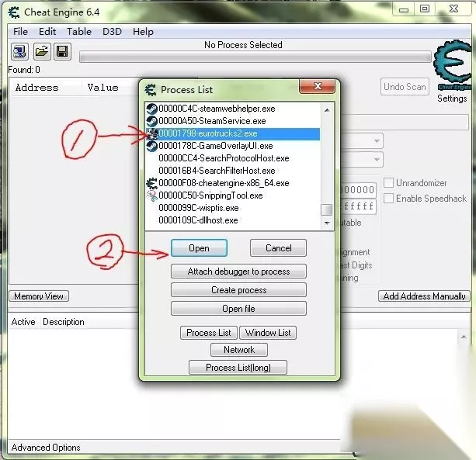Select 00001798-eurotrucks2.exe process
Screen dimensions: 476x460
click(x=233, y=133)
